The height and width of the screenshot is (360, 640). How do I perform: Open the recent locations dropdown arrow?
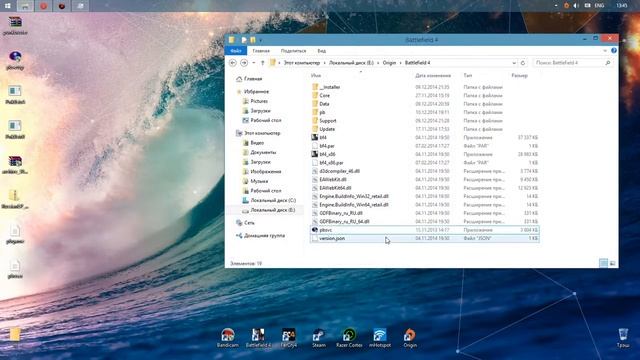tap(253, 63)
